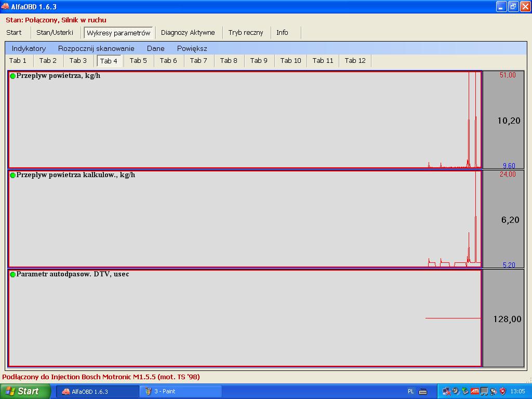Click the satellite dish tray icon
The height and width of the screenshot is (399, 532).
pyautogui.click(x=494, y=392)
